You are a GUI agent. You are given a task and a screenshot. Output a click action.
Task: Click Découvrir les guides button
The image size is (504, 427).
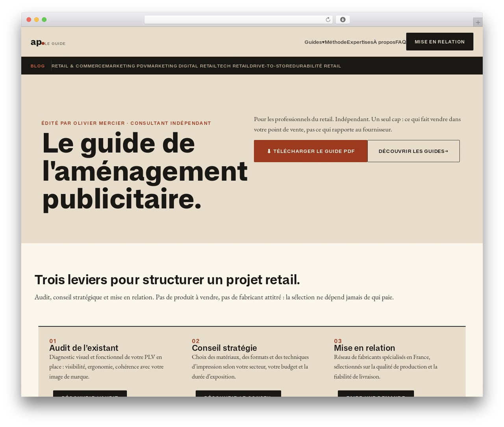coord(413,151)
